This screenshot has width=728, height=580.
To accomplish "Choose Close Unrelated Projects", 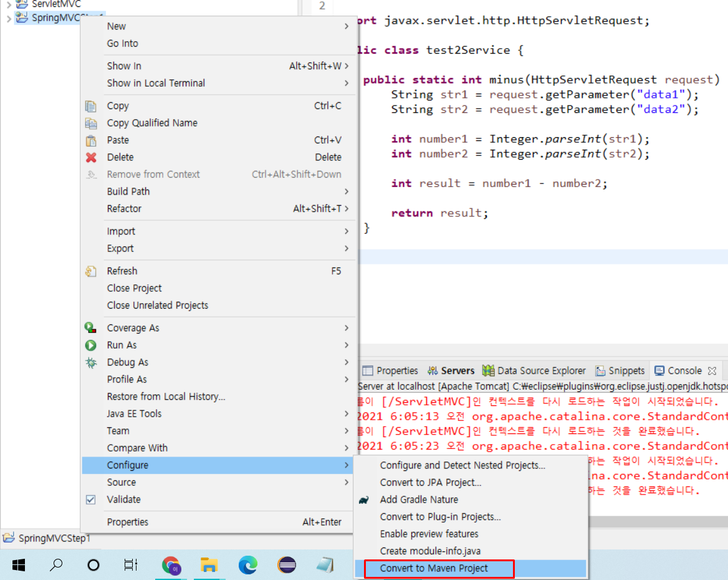I will [x=218, y=306].
